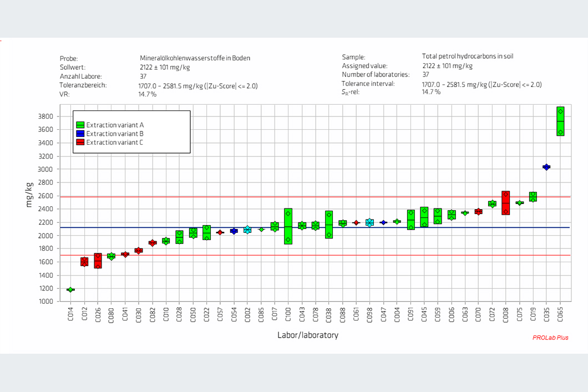Click the C014 x-axis label
Image resolution: width=588 pixels, height=392 pixels.
[70, 314]
